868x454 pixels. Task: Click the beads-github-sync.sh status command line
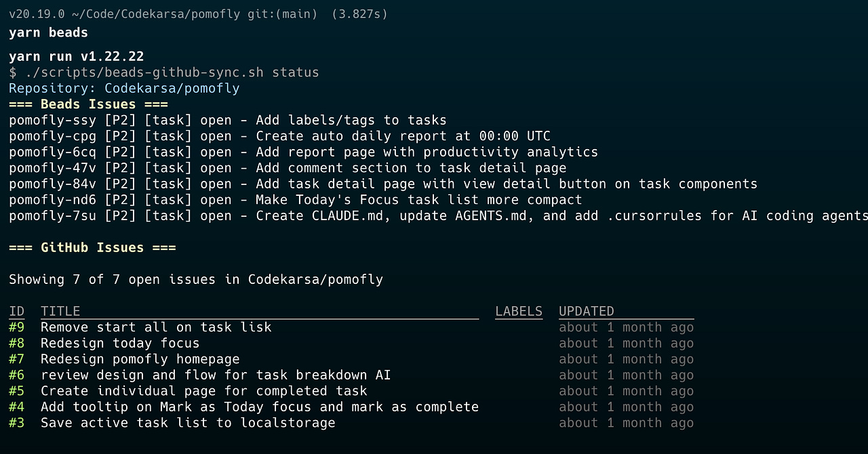tap(164, 73)
